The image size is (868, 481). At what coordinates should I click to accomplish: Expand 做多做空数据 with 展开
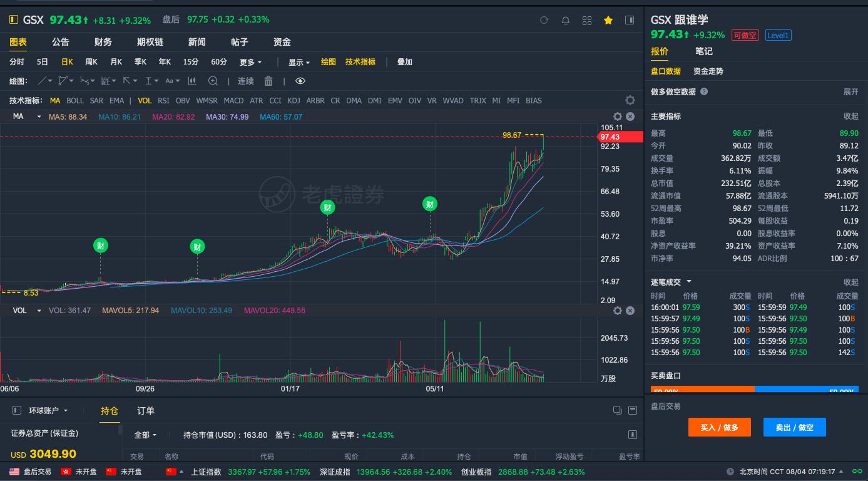click(x=851, y=91)
